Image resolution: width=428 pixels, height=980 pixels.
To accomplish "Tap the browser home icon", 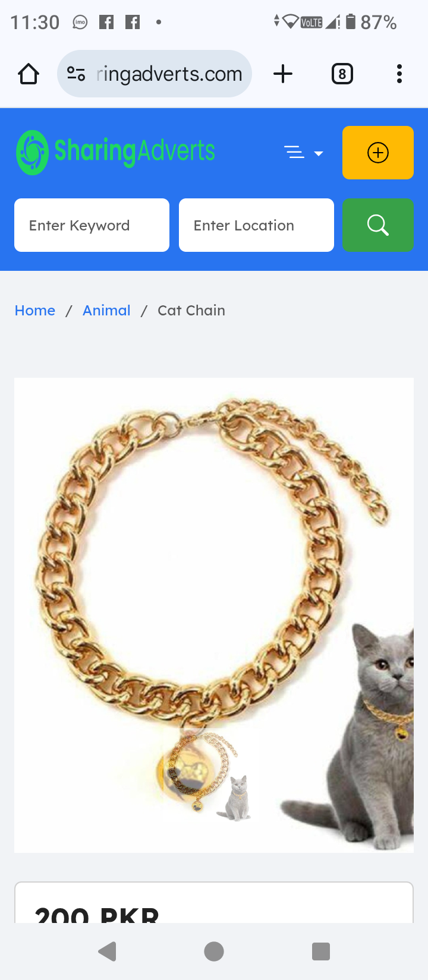I will coord(29,74).
